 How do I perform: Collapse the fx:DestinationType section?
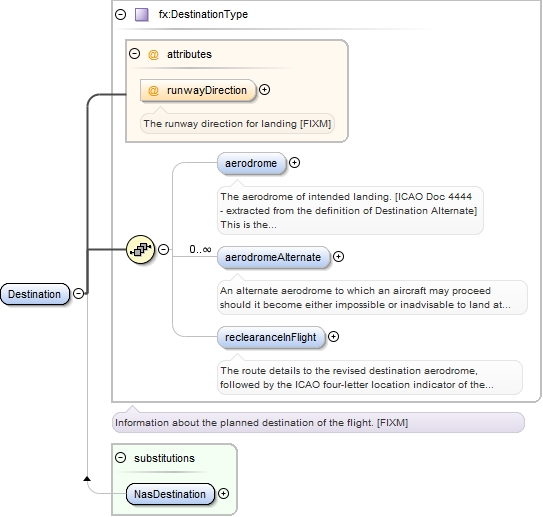[x=121, y=15]
